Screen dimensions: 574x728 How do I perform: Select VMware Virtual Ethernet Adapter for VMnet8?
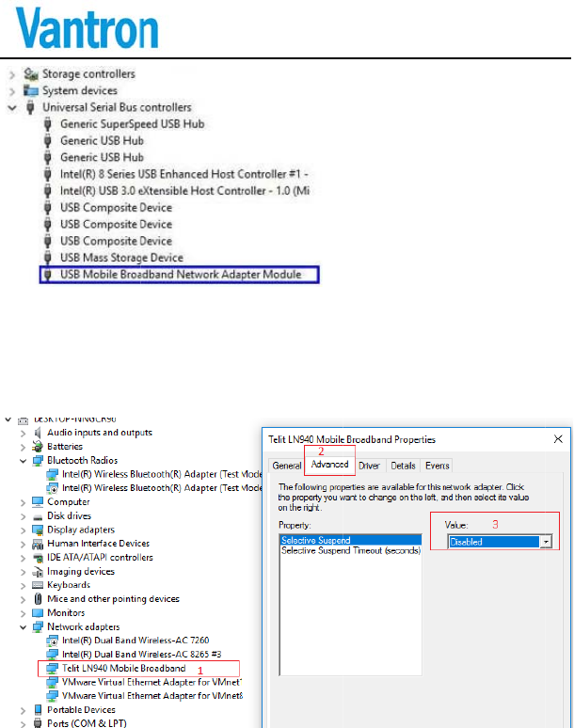(152, 696)
